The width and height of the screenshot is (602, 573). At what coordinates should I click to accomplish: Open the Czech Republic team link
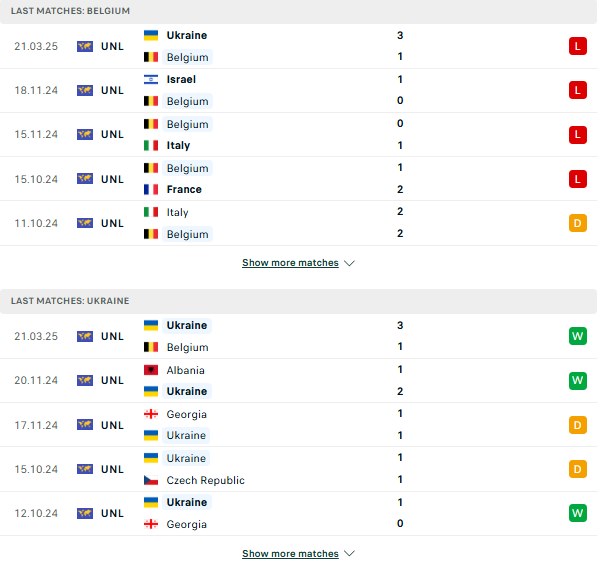click(205, 480)
